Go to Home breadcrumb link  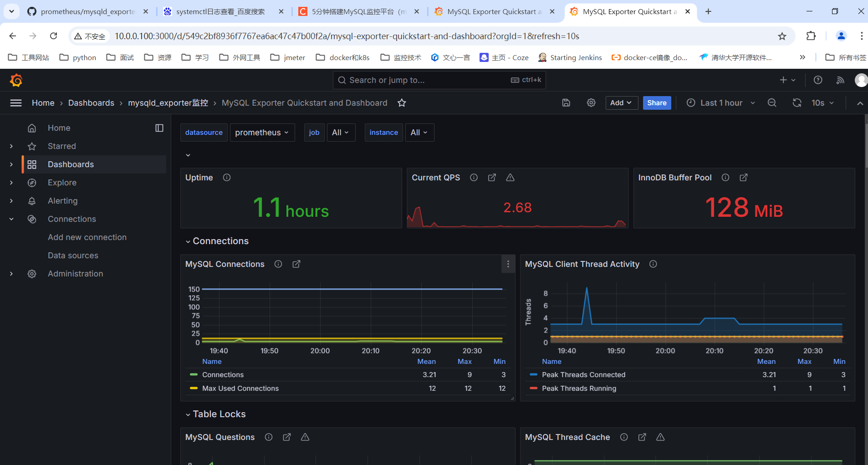(x=43, y=103)
